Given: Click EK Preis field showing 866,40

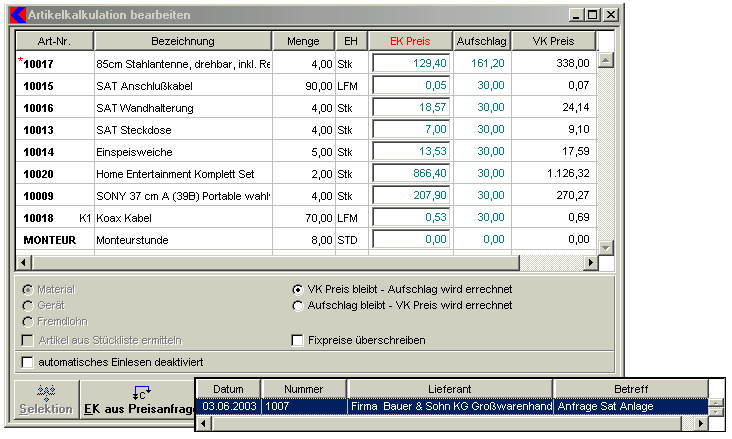Looking at the screenshot, I should tap(410, 173).
